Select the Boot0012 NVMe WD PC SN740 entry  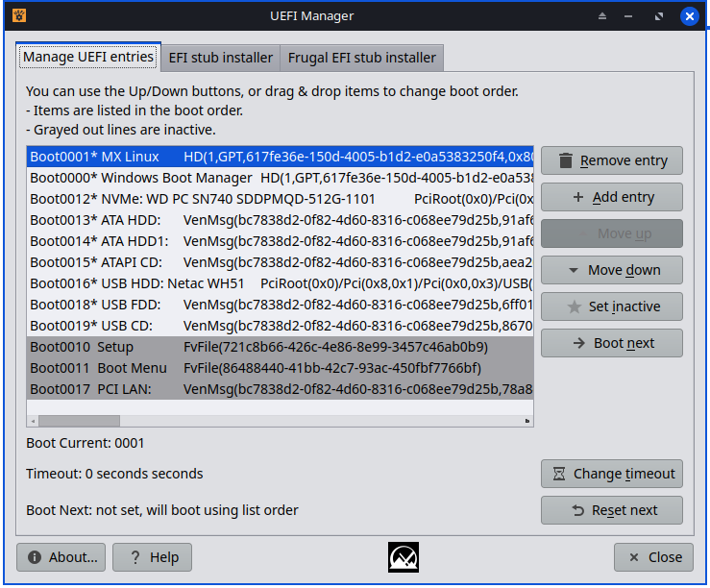280,199
